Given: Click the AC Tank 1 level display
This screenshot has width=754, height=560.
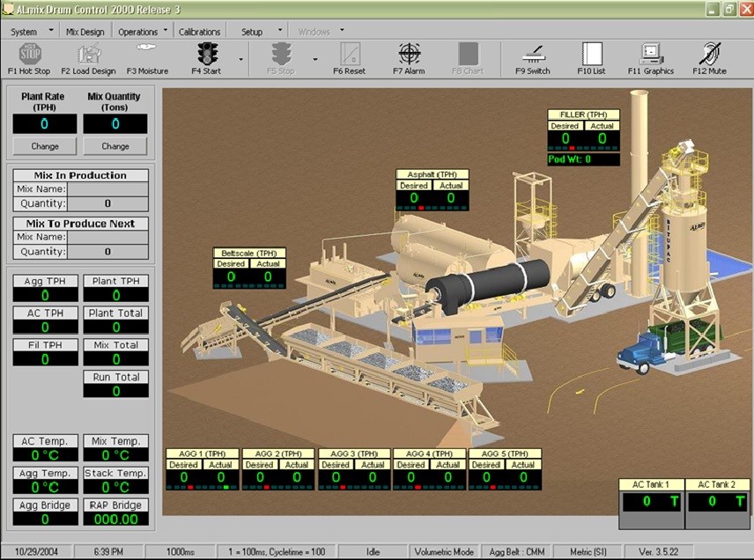Looking at the screenshot, I should [650, 502].
